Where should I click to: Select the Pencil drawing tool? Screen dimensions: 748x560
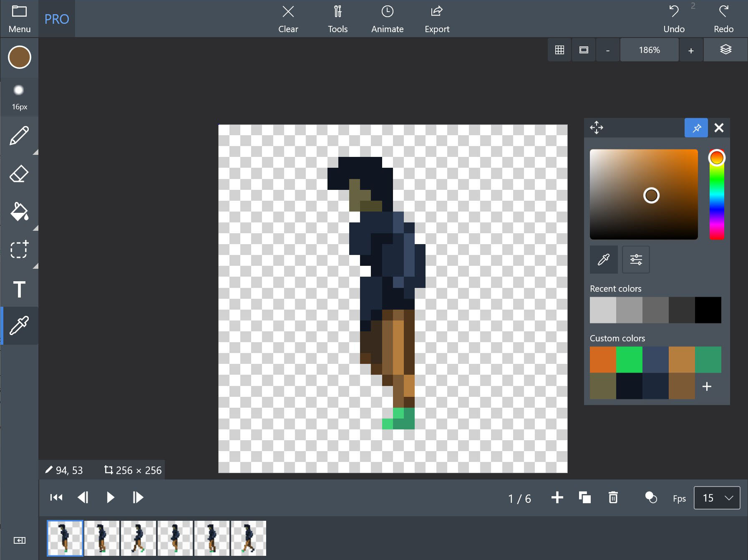[x=19, y=136]
